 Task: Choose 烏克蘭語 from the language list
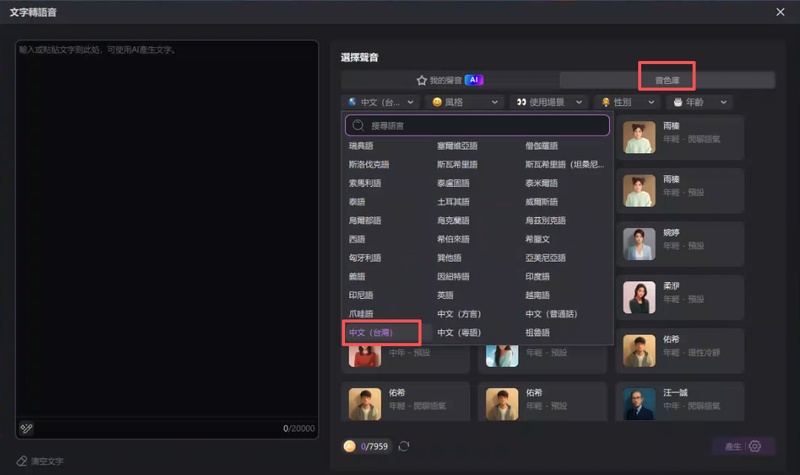click(453, 220)
